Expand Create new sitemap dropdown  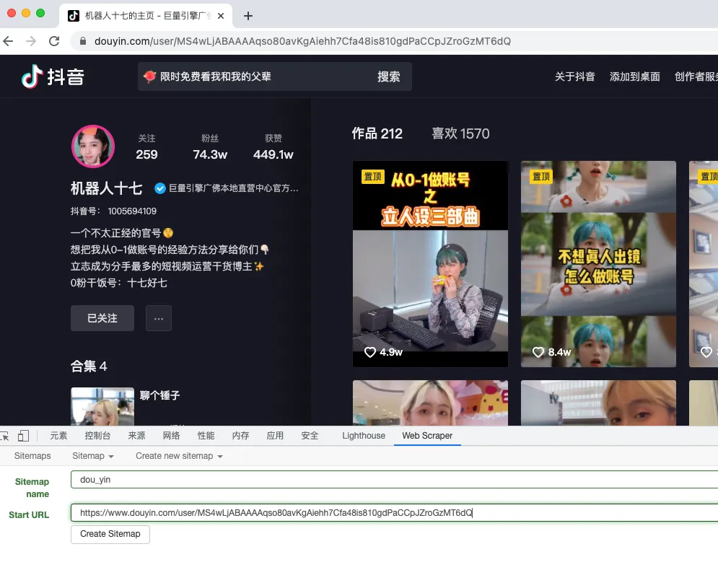click(179, 456)
